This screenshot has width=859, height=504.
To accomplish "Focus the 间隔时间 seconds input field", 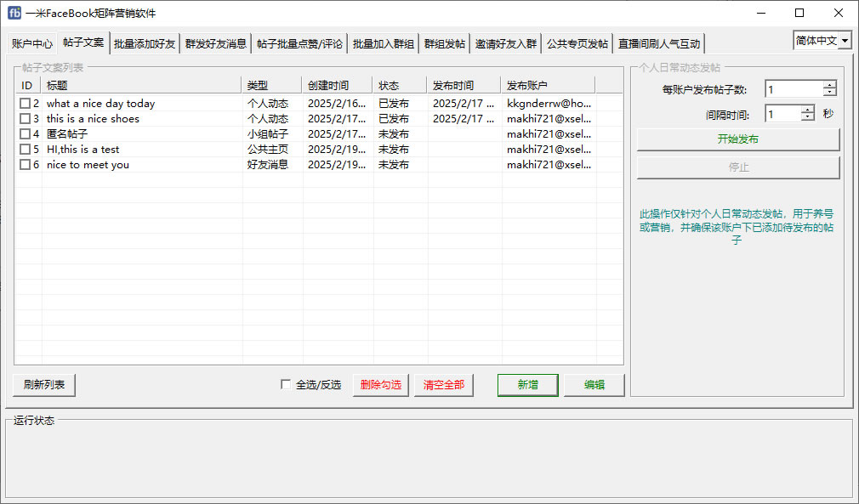I will point(782,114).
